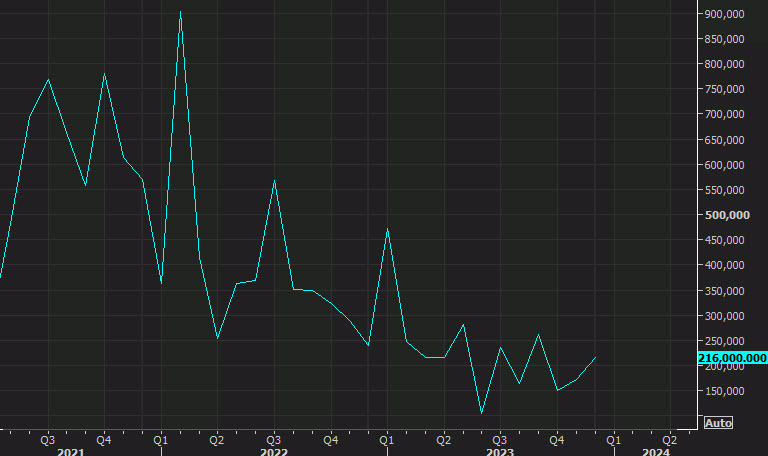Viewport: 768px width, 456px height.
Task: Click the 2024 year label
Action: (x=656, y=452)
